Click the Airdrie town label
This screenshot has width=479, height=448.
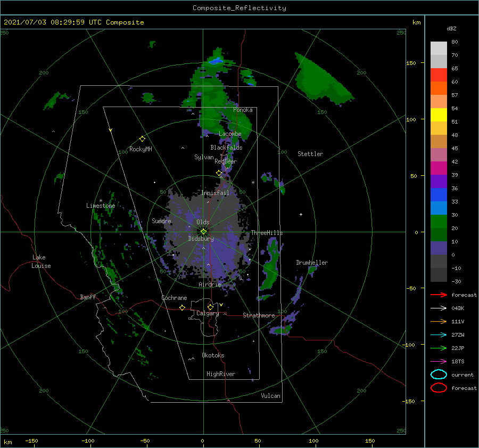point(210,284)
